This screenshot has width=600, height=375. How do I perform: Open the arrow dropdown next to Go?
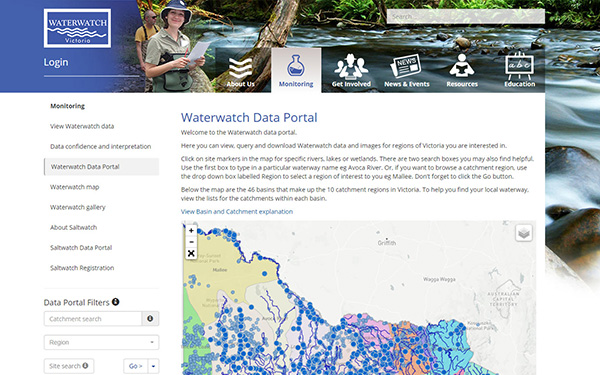pos(153,366)
